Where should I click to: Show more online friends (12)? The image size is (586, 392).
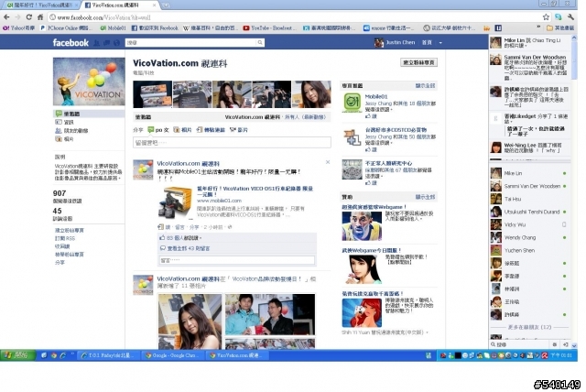click(529, 327)
